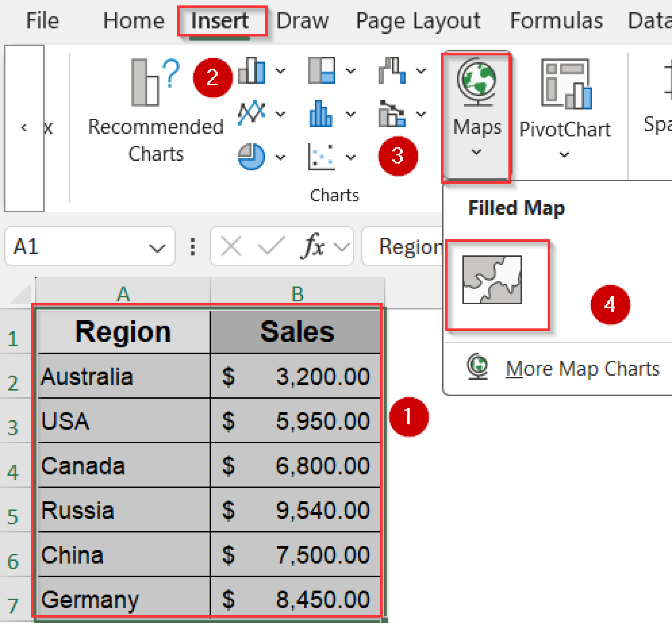Switch to the Formulas tab

[x=556, y=21]
